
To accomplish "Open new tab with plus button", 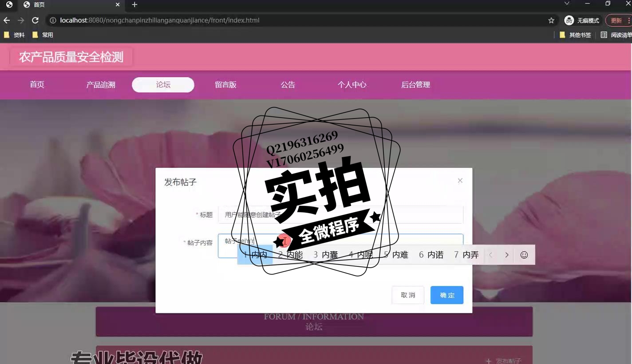I will tap(134, 4).
